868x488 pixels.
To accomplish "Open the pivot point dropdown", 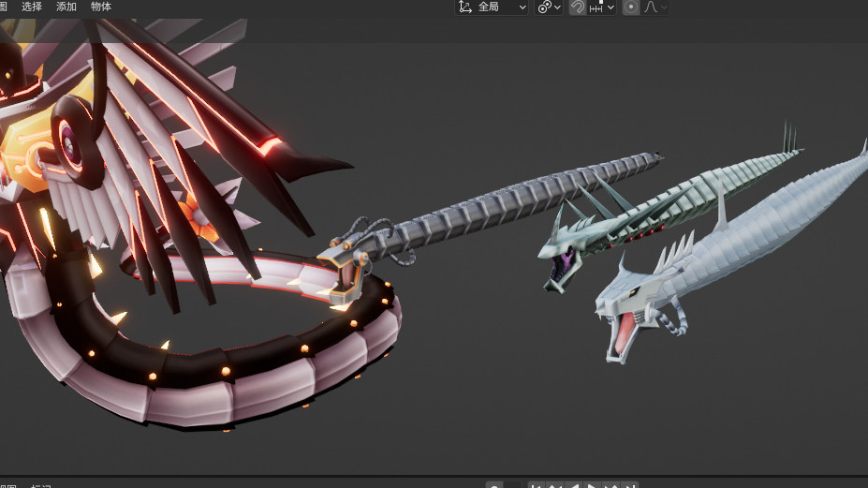I will pos(549,7).
